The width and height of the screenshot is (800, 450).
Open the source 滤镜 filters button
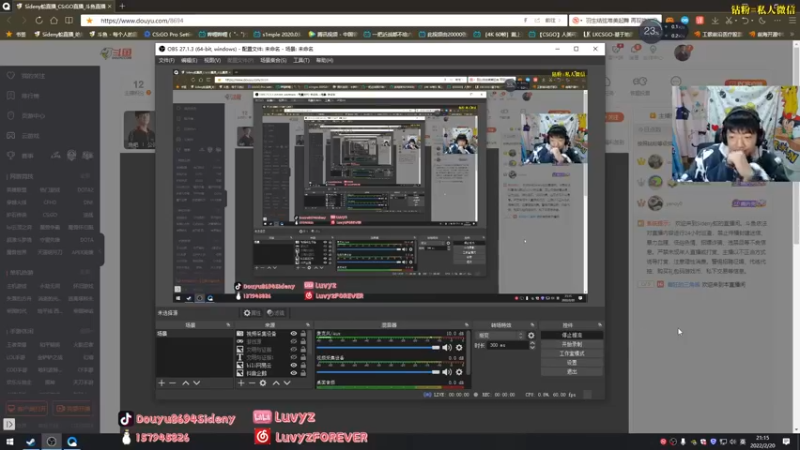click(276, 313)
